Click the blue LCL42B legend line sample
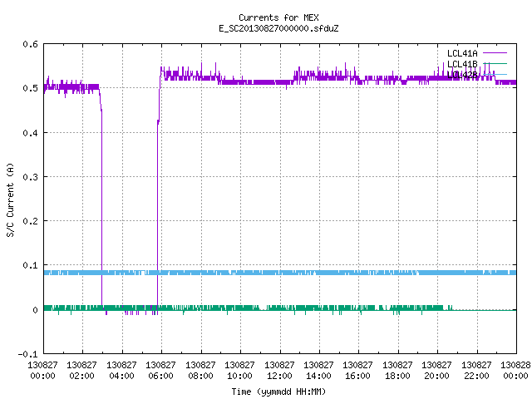 (x=495, y=74)
